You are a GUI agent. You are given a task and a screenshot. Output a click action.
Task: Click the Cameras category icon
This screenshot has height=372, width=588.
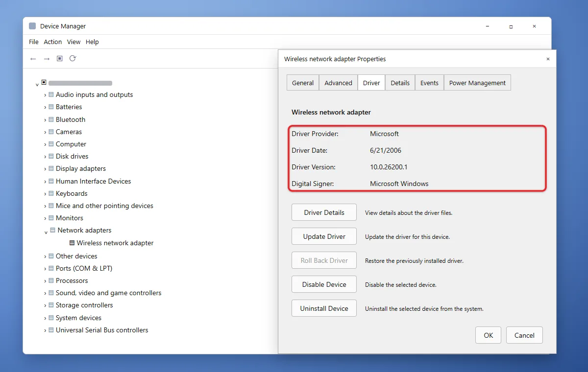coord(51,132)
